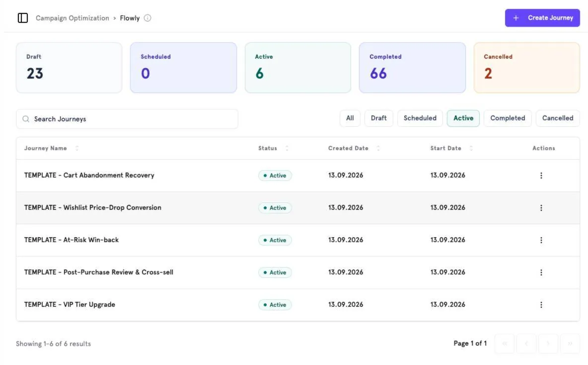Click Active status badge for VIP Tier Upgrade
This screenshot has height=365, width=588.
coord(275,304)
